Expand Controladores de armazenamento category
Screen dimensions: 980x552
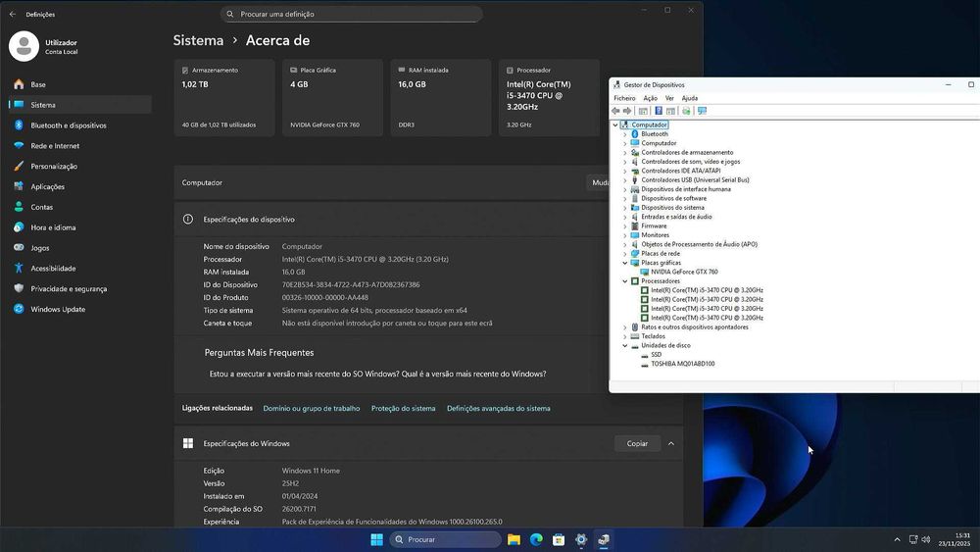624,153
